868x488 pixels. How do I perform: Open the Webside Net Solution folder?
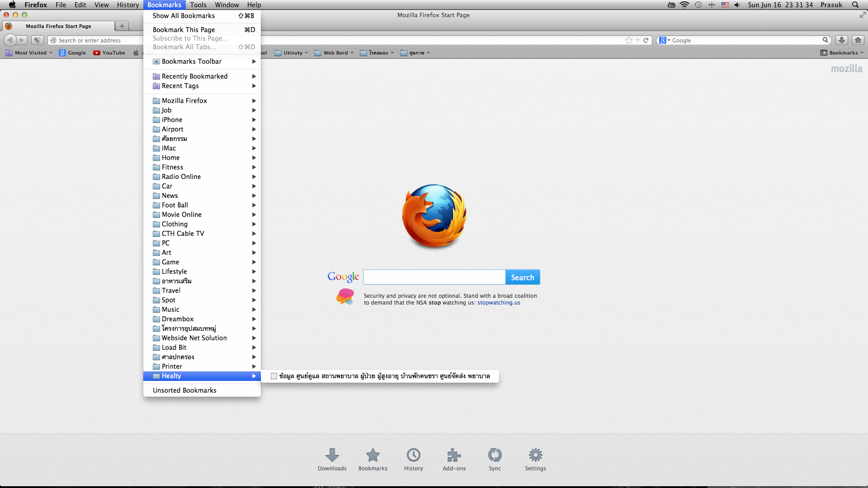202,338
